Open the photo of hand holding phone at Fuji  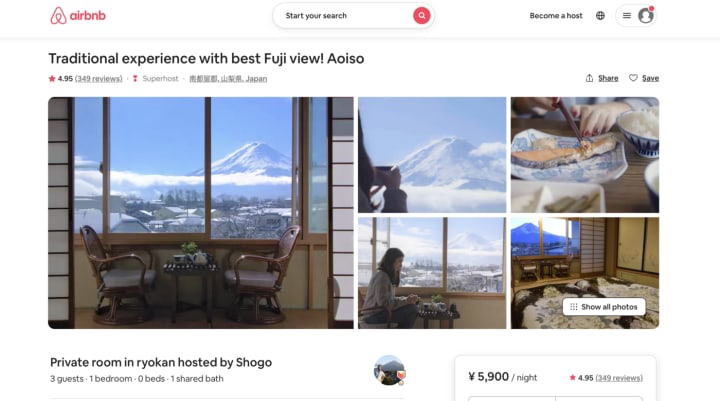pos(432,155)
